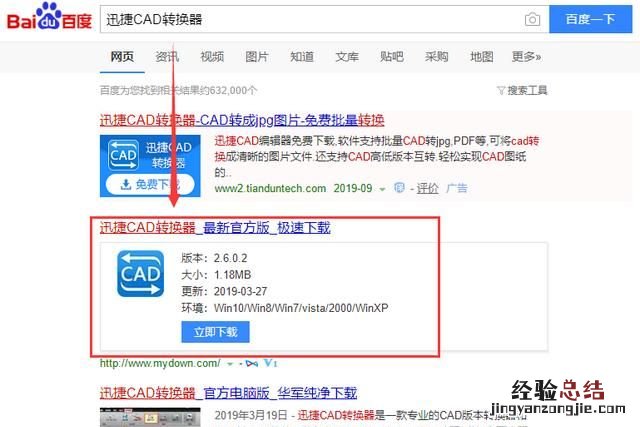Open result 迅捷CAD转换器_官方电脑版_华军纯净下载
This screenshot has height=427, width=640.
229,393
